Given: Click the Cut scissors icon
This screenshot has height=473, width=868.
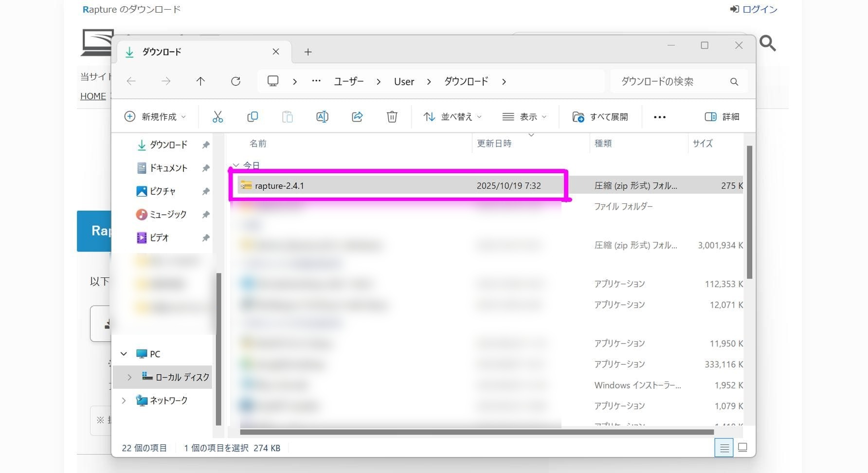Looking at the screenshot, I should click(x=217, y=117).
